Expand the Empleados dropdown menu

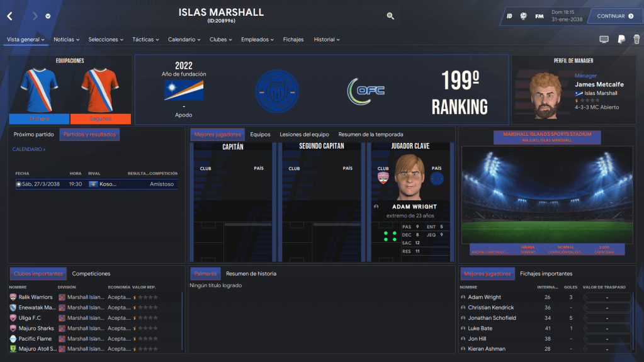[x=257, y=40]
